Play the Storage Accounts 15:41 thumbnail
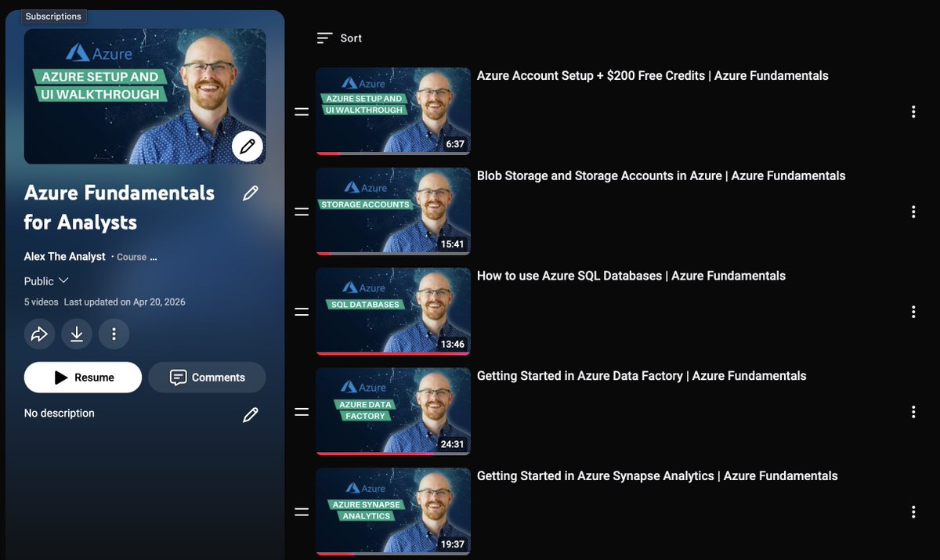This screenshot has height=560, width=940. [x=393, y=211]
